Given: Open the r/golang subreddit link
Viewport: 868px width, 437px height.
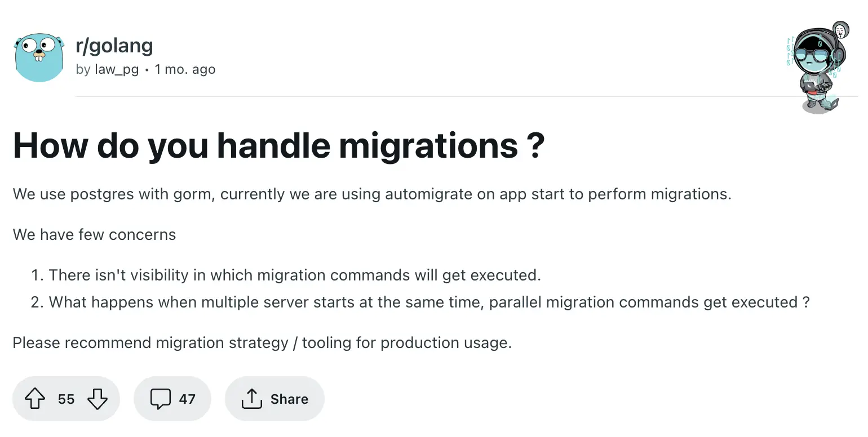Looking at the screenshot, I should point(114,46).
